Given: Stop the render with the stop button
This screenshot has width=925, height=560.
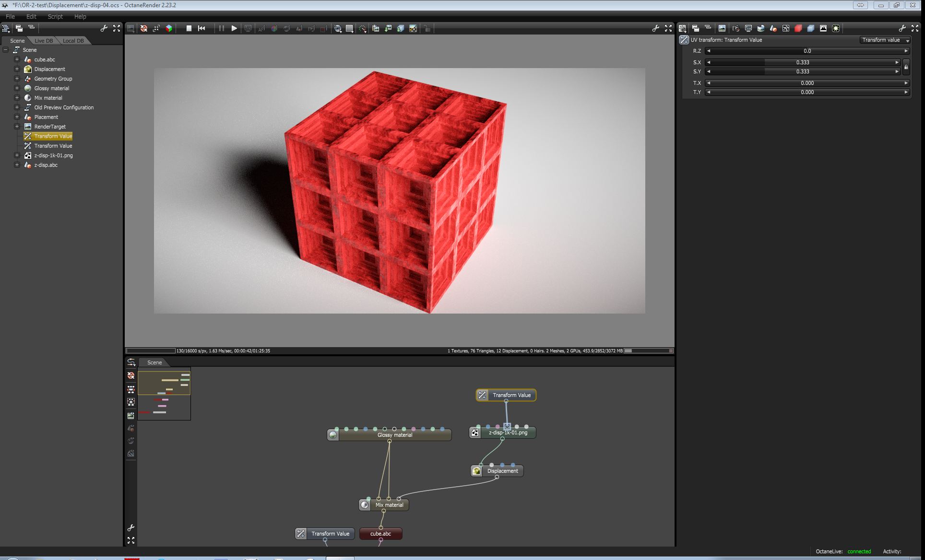Looking at the screenshot, I should coord(189,28).
